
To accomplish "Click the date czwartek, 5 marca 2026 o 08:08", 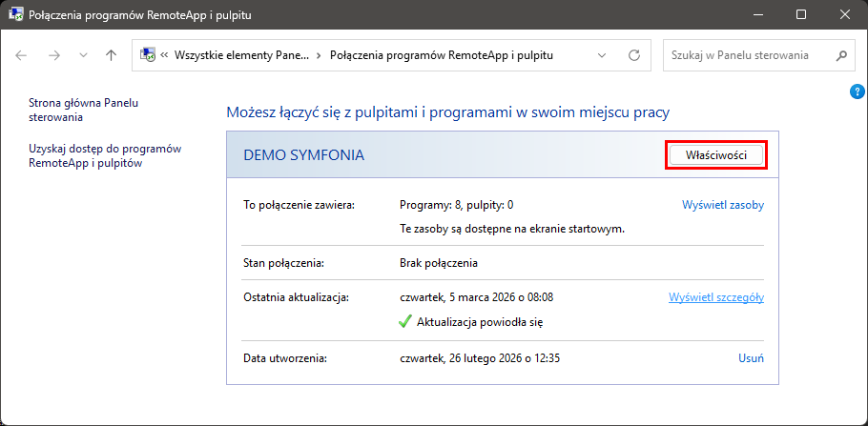I will (x=477, y=297).
